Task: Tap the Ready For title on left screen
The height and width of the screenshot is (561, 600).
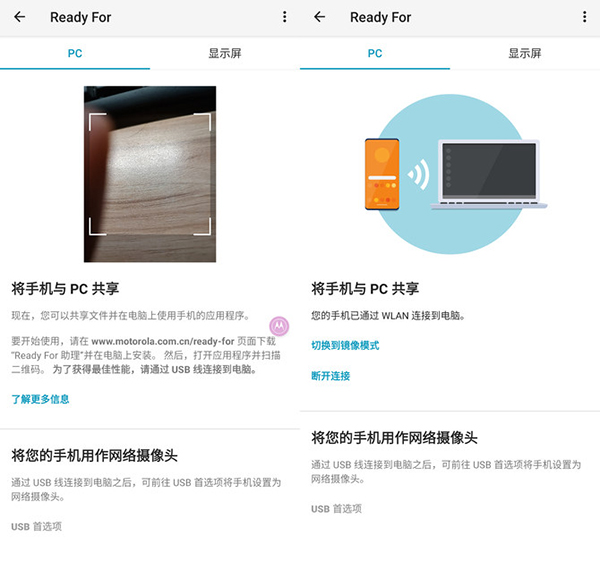Action: [x=81, y=17]
